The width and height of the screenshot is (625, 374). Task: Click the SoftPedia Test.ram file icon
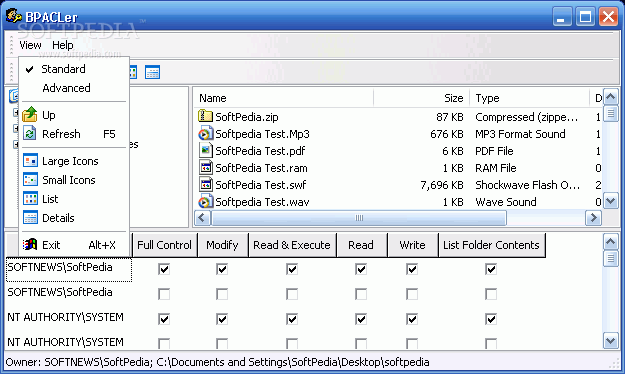pyautogui.click(x=205, y=168)
